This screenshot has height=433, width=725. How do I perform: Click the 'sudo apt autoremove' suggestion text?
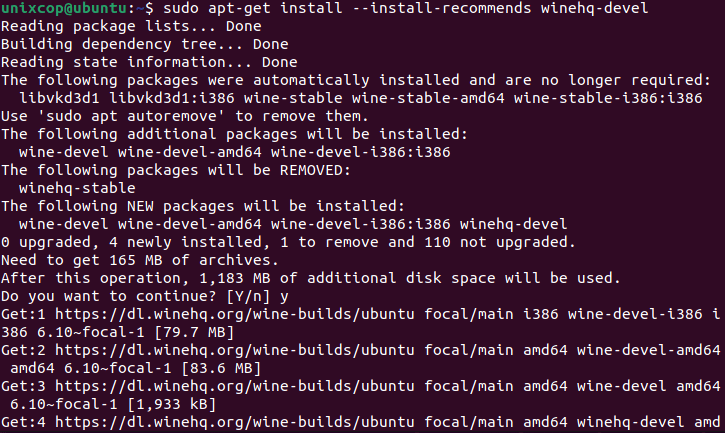131,116
